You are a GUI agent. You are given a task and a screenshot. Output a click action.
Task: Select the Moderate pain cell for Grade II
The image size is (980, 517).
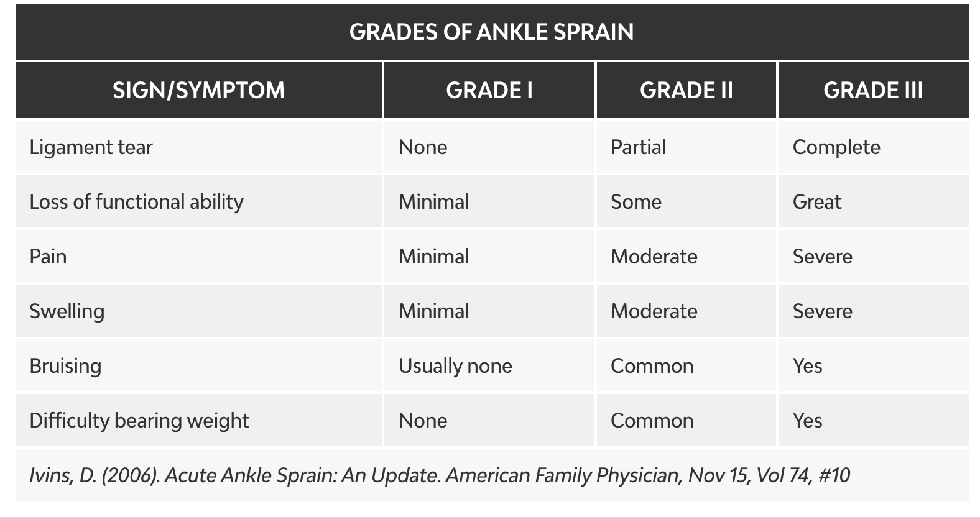(x=654, y=257)
